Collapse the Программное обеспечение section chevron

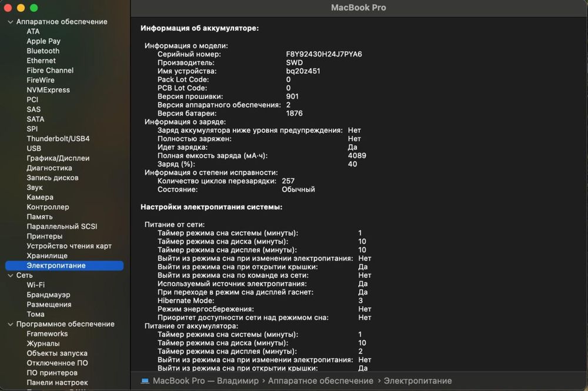click(11, 325)
